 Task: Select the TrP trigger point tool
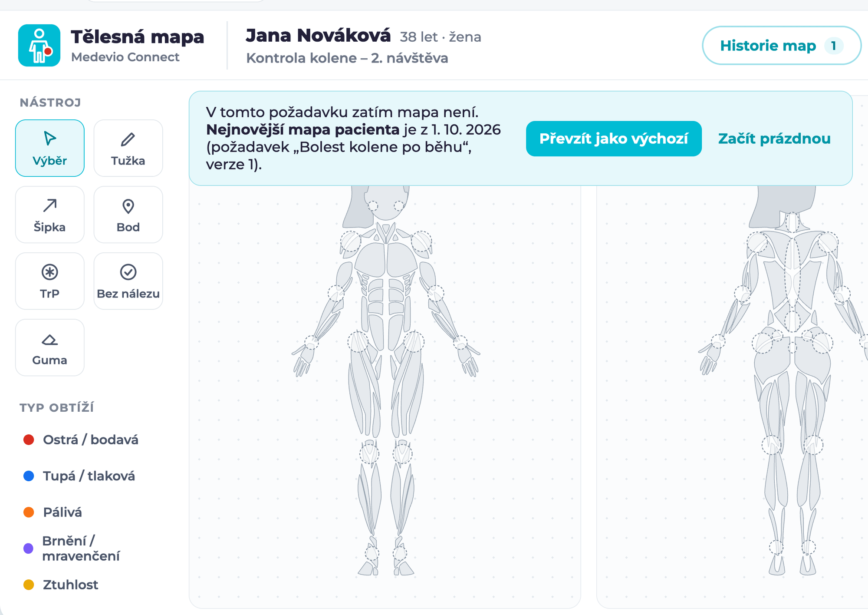(50, 281)
